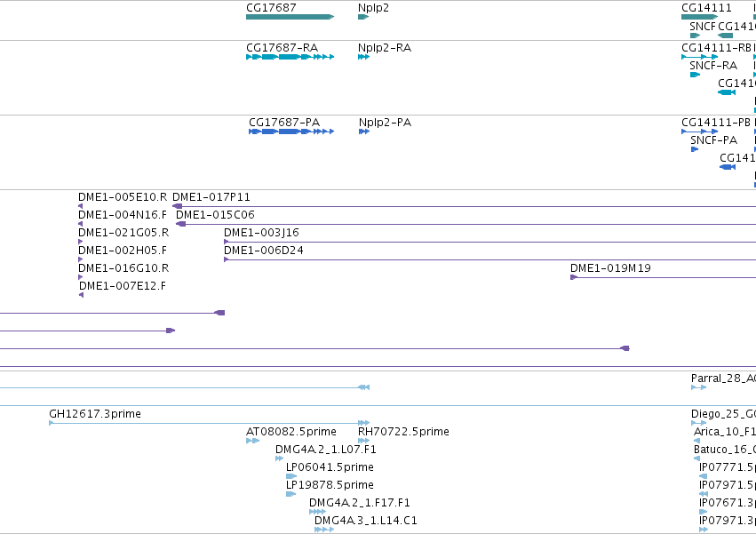This screenshot has height=534, width=756.
Task: Click the SNCF-PA protein label
Action: click(x=713, y=140)
